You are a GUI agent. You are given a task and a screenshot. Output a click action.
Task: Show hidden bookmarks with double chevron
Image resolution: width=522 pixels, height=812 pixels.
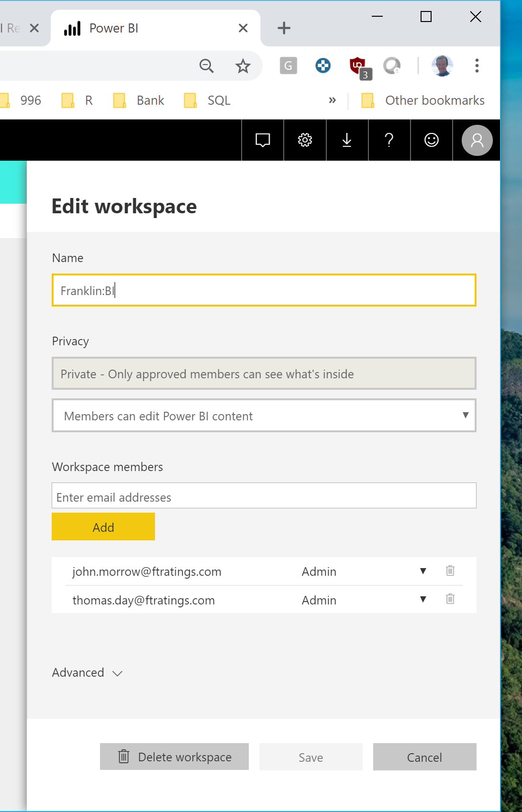coord(333,100)
